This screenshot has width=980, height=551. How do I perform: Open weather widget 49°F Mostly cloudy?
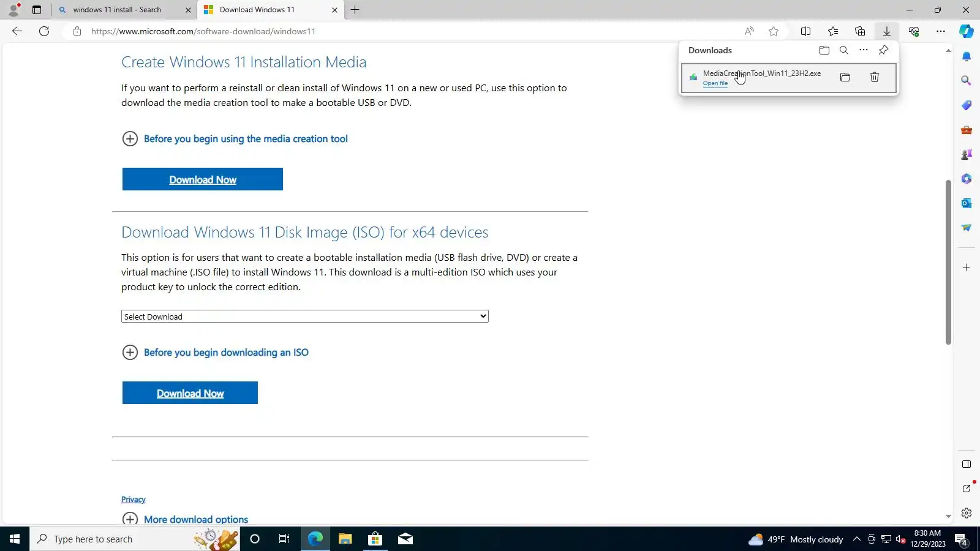796,539
